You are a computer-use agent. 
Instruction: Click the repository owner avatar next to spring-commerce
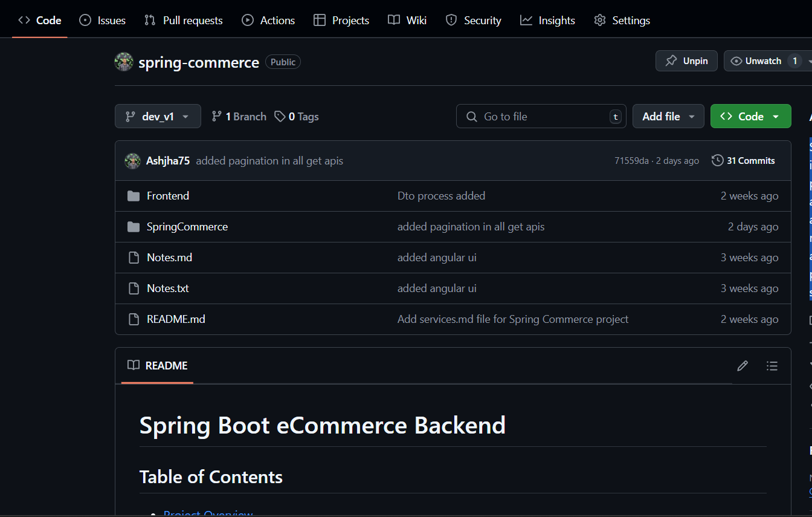124,62
